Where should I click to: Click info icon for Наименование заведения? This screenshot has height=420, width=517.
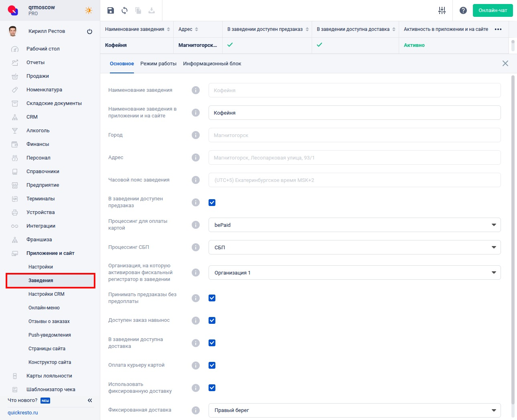pos(196,90)
